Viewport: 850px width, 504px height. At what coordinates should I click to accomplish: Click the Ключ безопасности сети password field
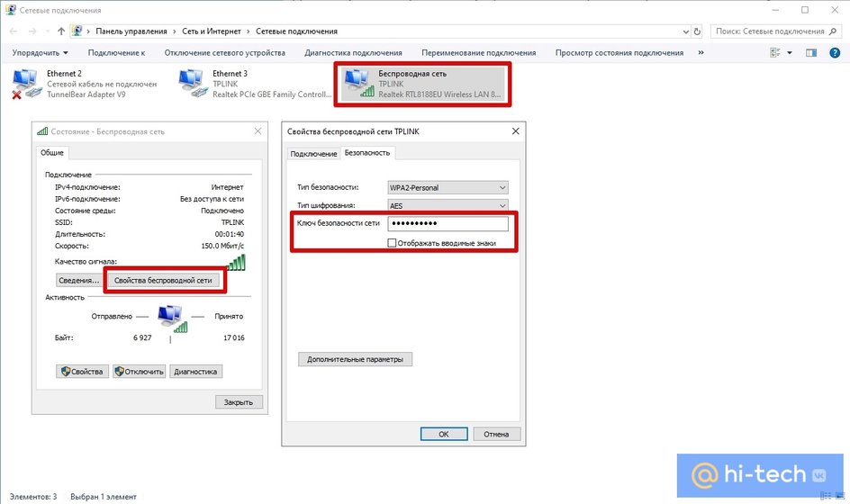pos(448,223)
